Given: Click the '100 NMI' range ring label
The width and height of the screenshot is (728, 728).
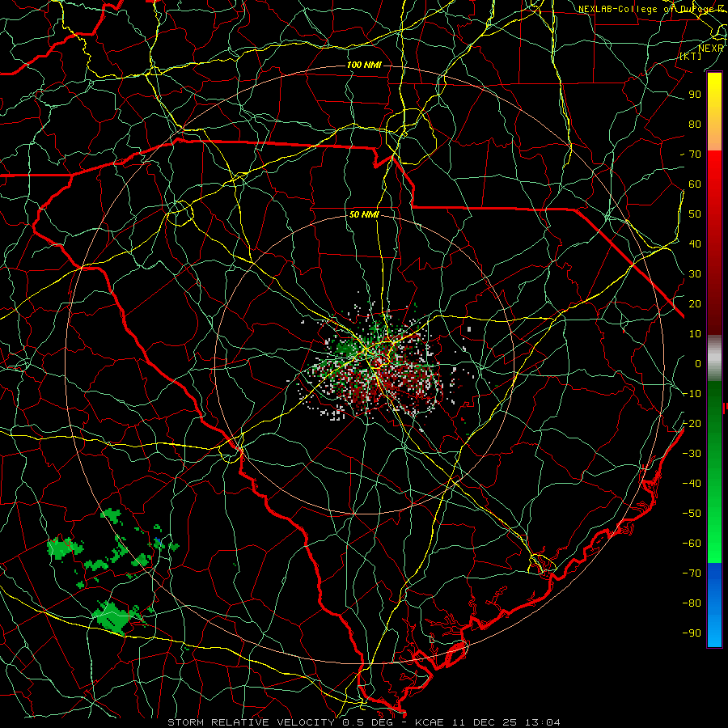Looking at the screenshot, I should [364, 65].
